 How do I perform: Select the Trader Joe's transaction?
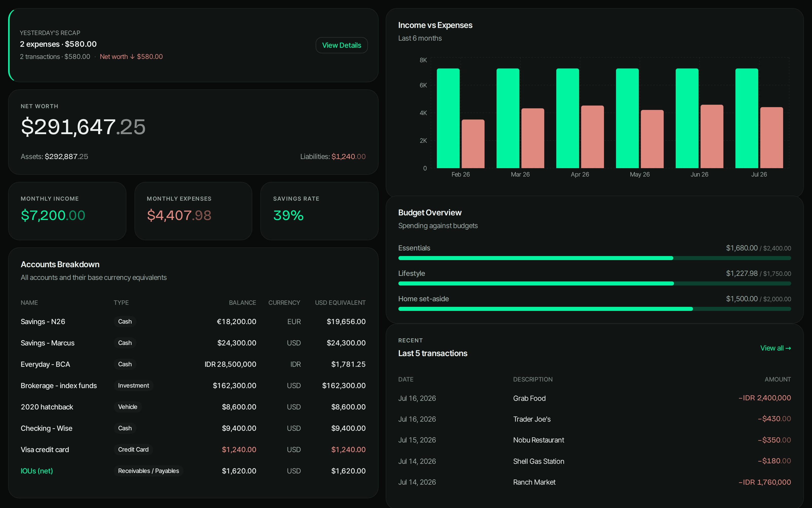[x=532, y=419]
